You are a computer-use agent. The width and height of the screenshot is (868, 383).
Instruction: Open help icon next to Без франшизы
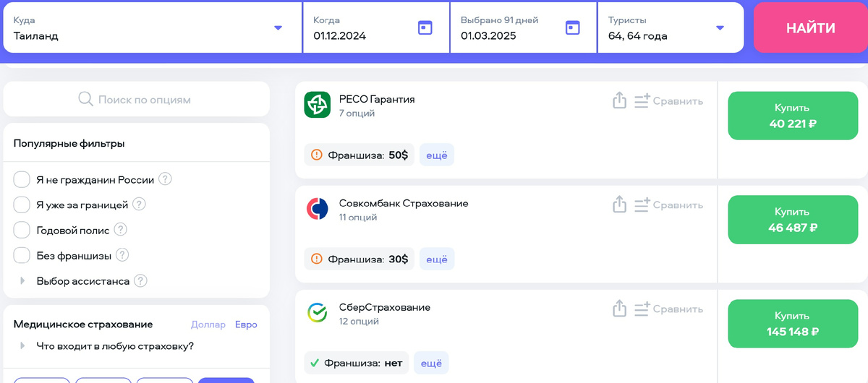click(123, 255)
